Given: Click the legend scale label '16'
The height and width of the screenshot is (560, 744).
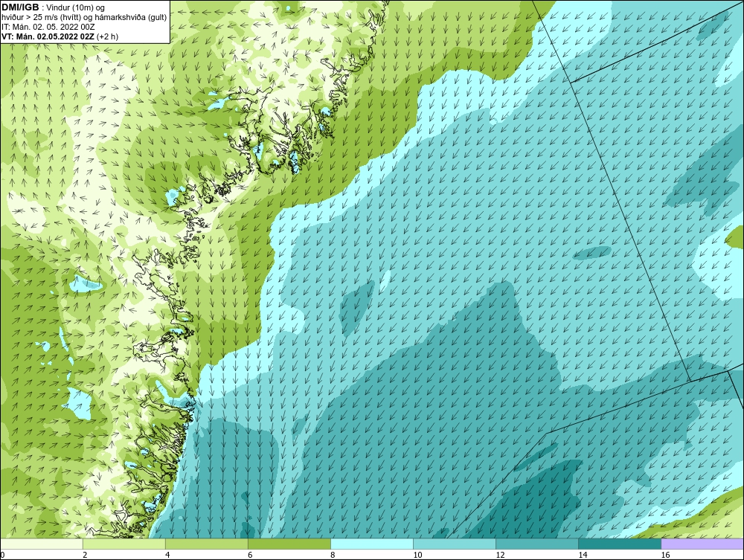Looking at the screenshot, I should pyautogui.click(x=665, y=555).
